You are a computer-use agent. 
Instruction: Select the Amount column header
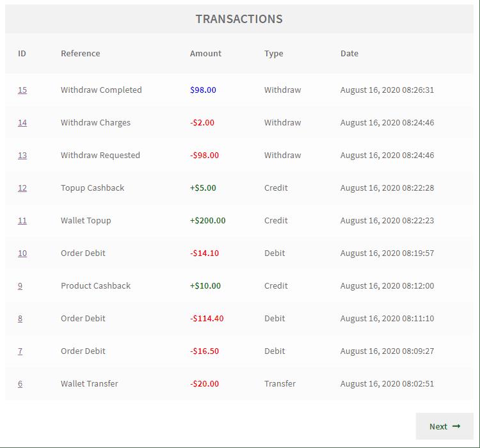[x=205, y=54]
